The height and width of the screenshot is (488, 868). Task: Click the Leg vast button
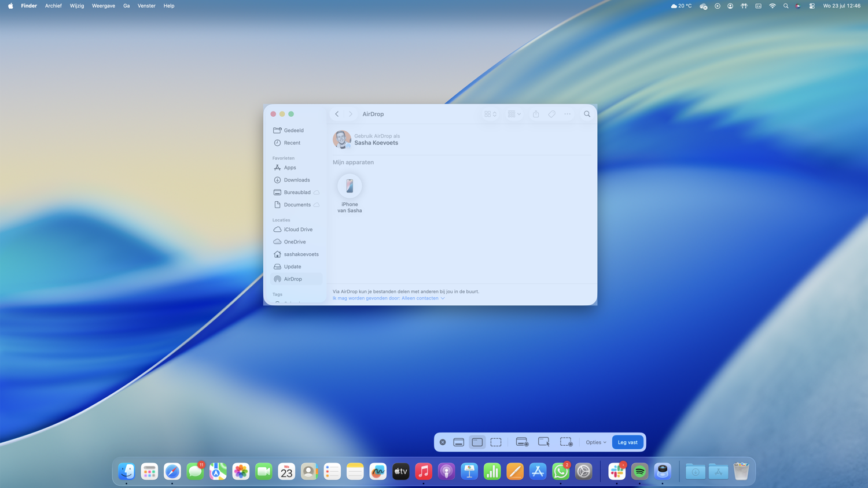[627, 442]
